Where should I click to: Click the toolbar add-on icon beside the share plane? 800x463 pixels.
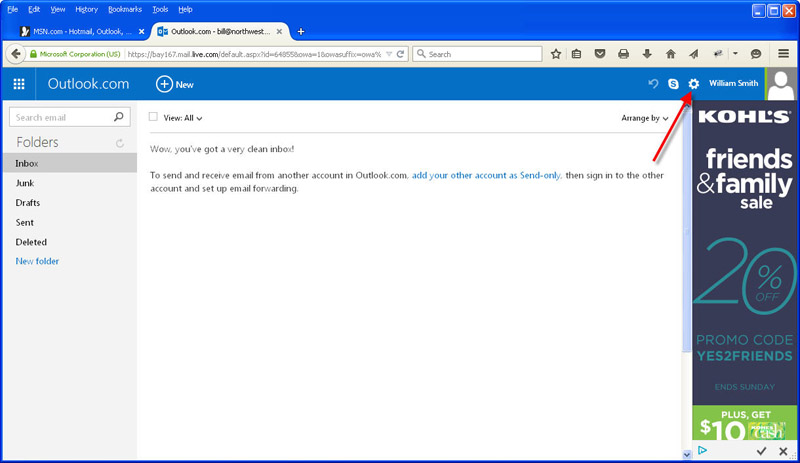point(718,54)
